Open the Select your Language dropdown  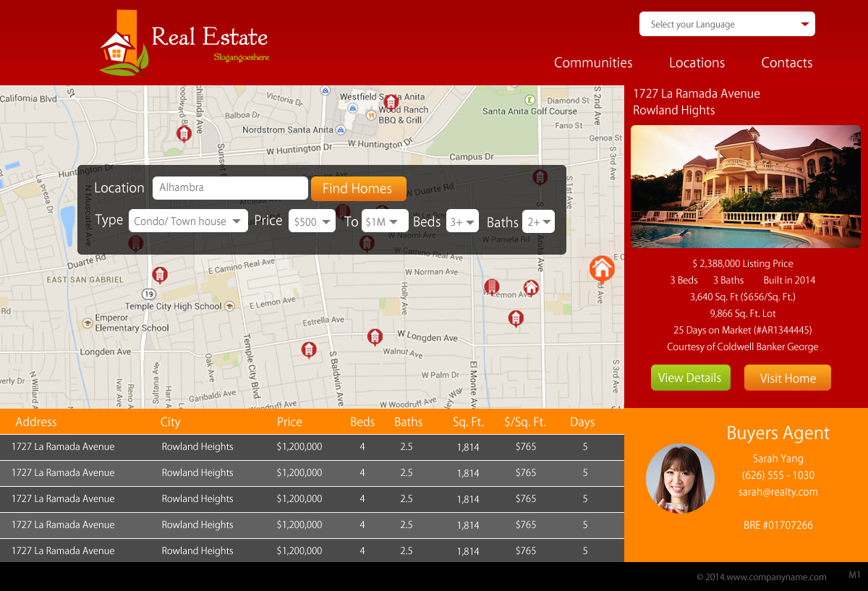click(x=727, y=24)
